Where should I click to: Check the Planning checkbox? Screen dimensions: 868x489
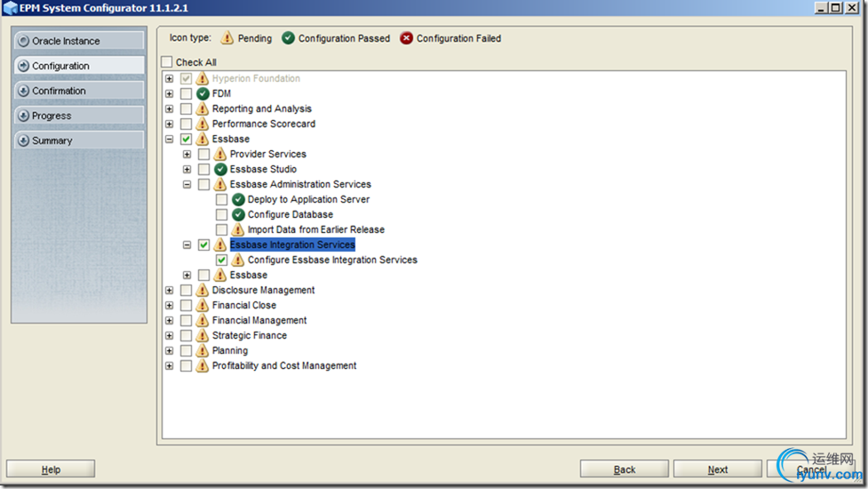click(186, 350)
